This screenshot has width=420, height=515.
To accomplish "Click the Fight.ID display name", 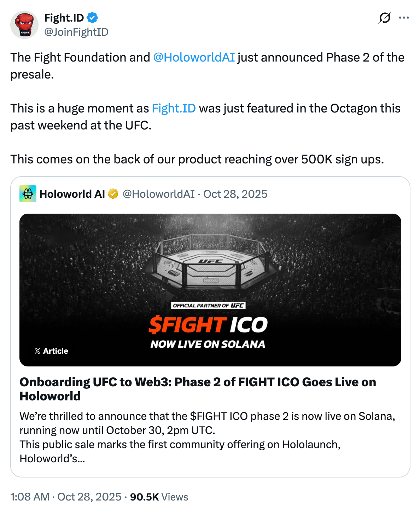I will pyautogui.click(x=64, y=17).
